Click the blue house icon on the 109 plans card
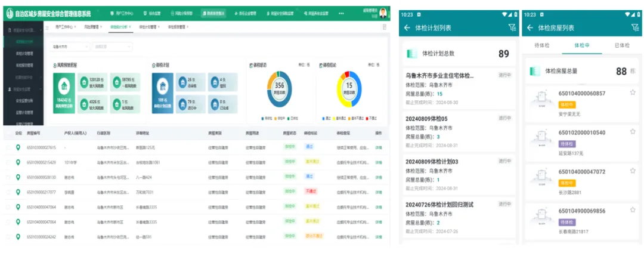The image size is (644, 256). pos(162,87)
